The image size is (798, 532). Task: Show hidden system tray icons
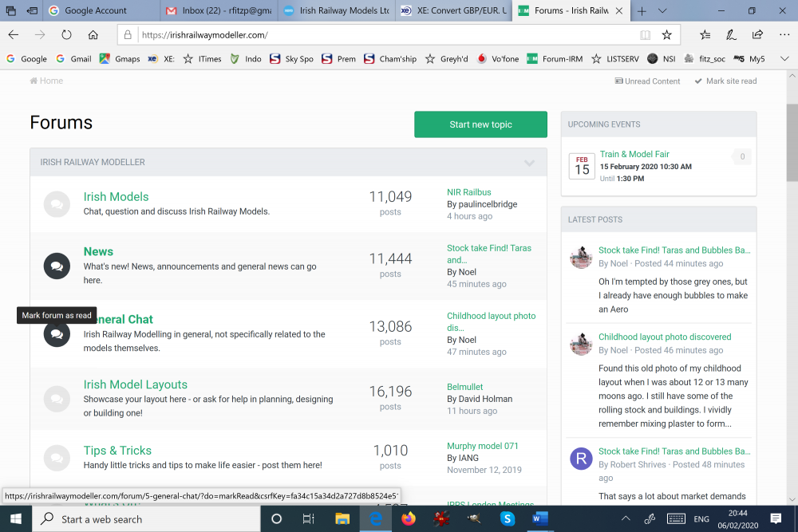[x=626, y=519]
